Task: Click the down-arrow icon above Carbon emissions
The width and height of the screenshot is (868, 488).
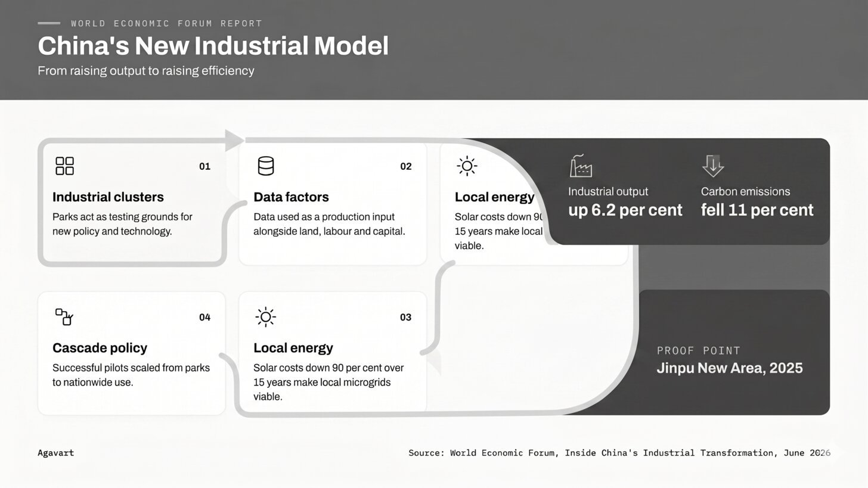Action: point(713,166)
